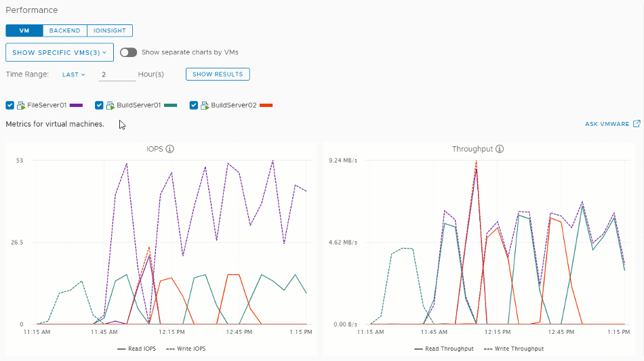
Task: Uncheck the BuildServer01 checkbox
Action: click(100, 106)
